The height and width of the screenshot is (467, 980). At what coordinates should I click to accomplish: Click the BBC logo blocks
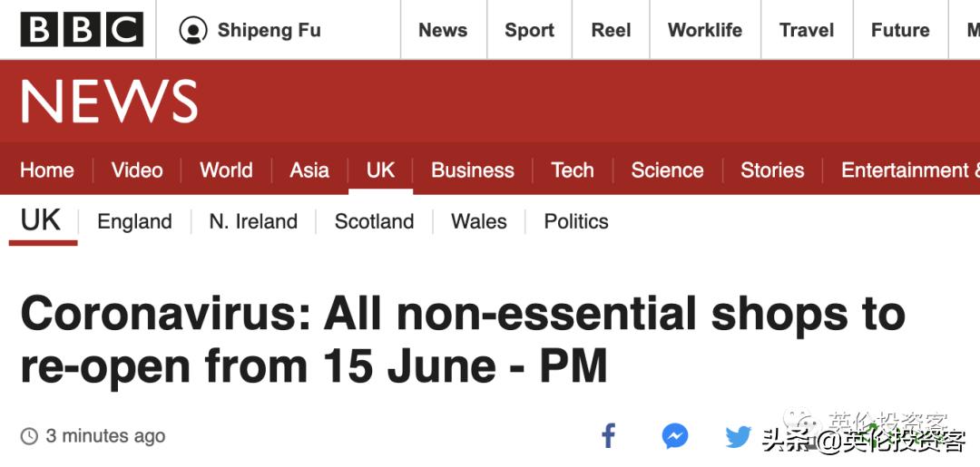pyautogui.click(x=82, y=30)
